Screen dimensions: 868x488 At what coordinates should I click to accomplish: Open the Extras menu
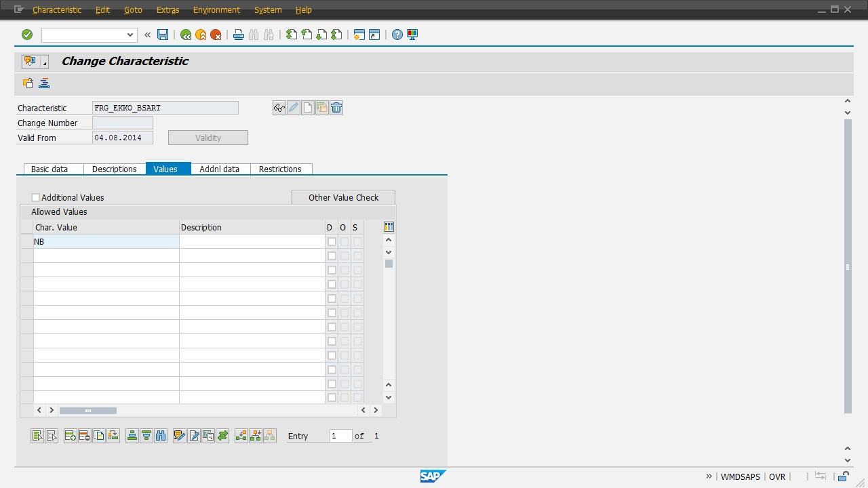(167, 9)
